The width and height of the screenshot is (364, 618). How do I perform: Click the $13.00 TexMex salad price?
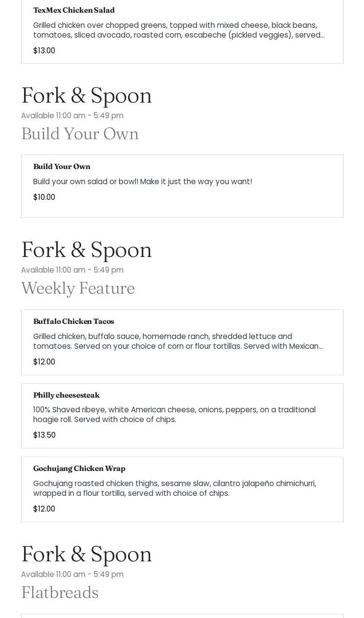(44, 51)
